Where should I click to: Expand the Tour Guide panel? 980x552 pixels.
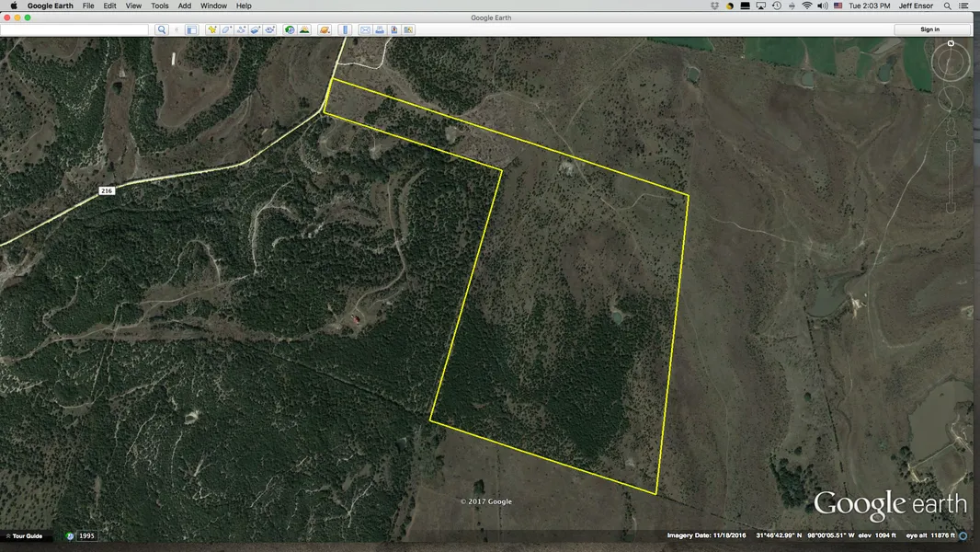23,535
